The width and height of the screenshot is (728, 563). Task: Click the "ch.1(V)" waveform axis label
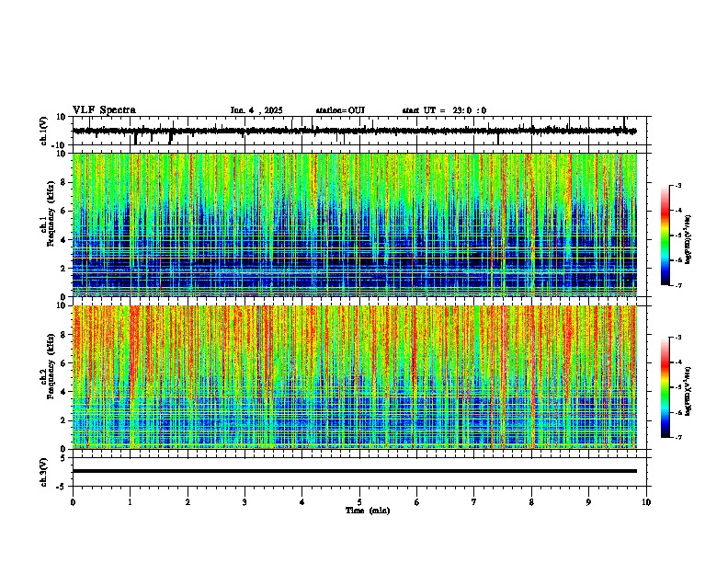click(x=44, y=131)
